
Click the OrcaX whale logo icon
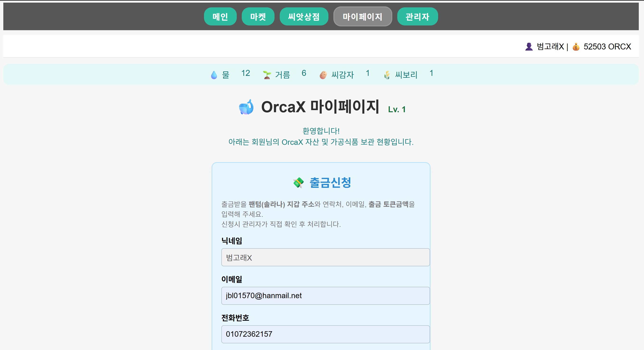[246, 108]
